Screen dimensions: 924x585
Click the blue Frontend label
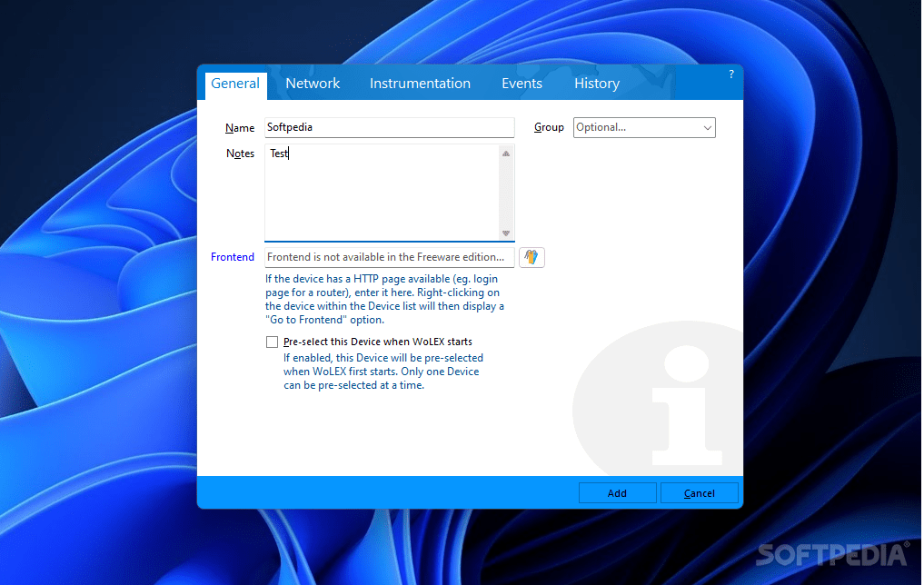233,257
